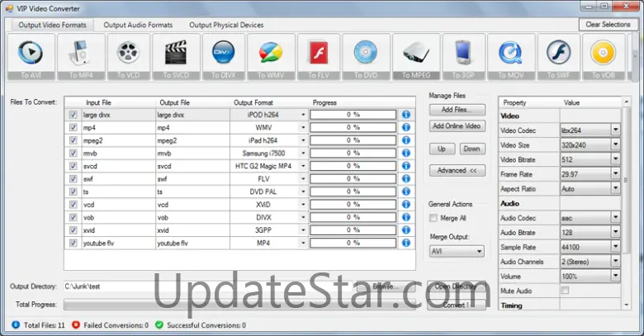
Task: Show info for the mpeg2 file
Action: (x=405, y=140)
